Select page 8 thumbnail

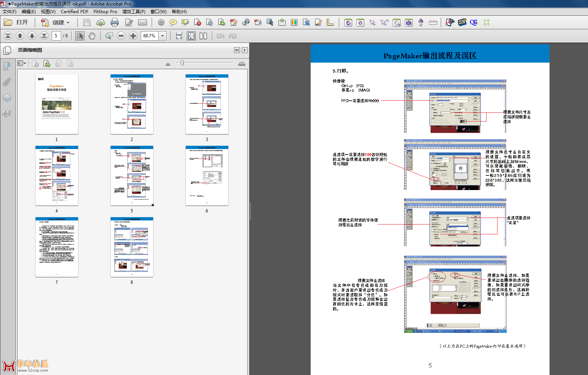[132, 247]
